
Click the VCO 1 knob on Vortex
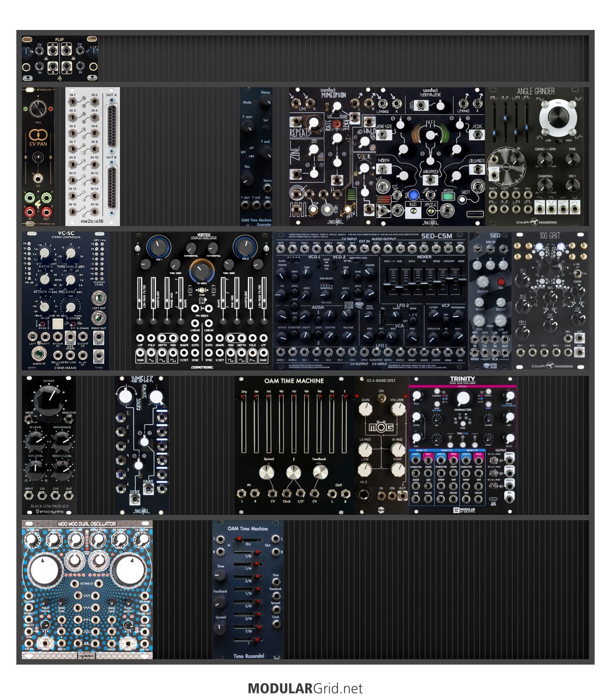[x=158, y=247]
